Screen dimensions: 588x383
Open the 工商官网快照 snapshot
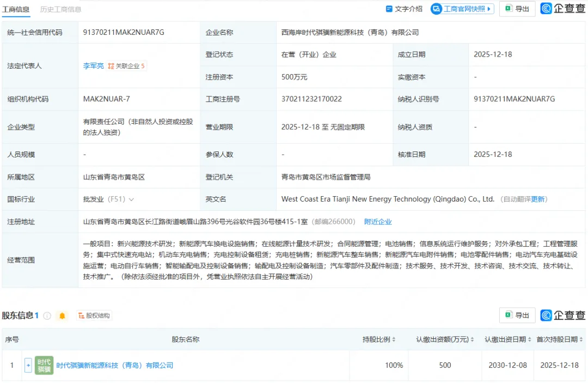point(462,9)
